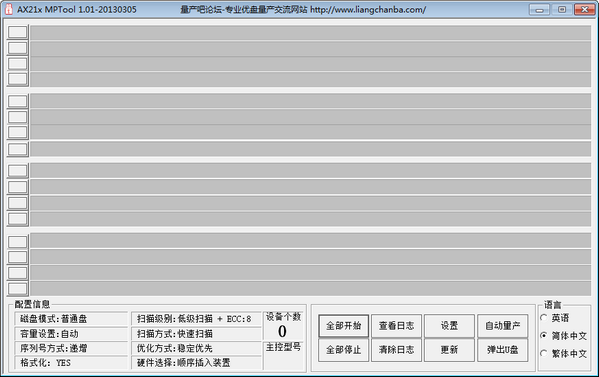Clear logs via 清除日志 button
The width and height of the screenshot is (599, 377).
click(397, 350)
